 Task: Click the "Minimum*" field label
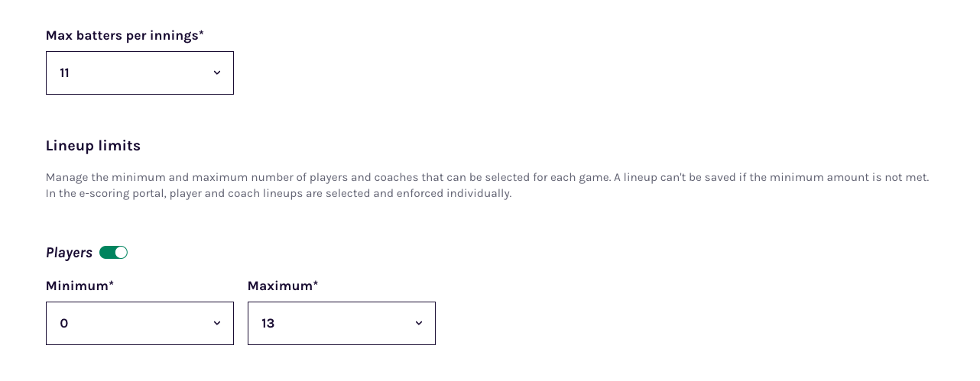(76, 286)
